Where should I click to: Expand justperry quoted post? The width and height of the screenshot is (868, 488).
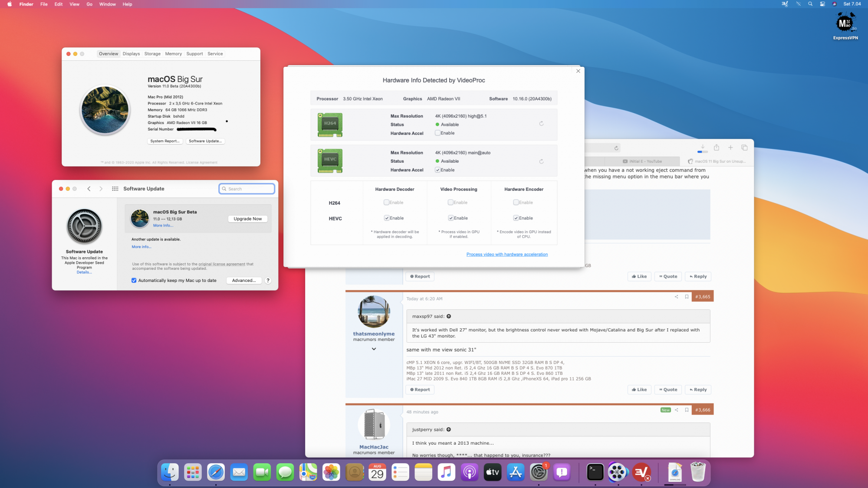click(448, 429)
